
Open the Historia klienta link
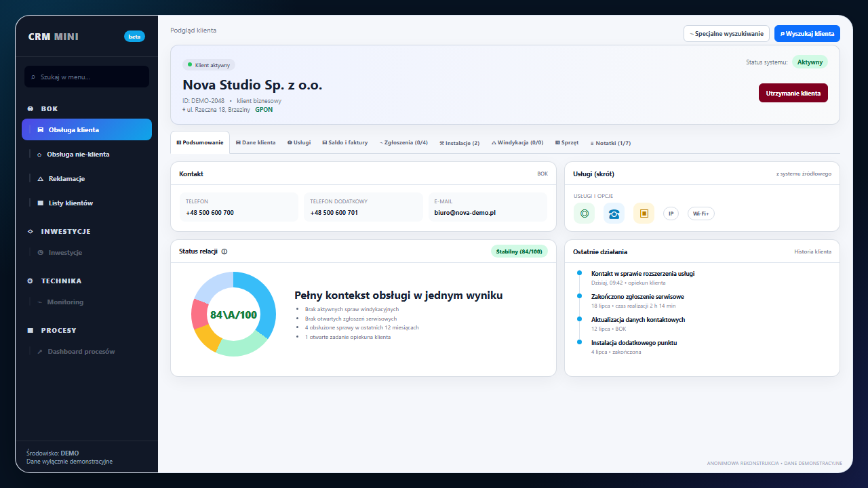tap(812, 251)
